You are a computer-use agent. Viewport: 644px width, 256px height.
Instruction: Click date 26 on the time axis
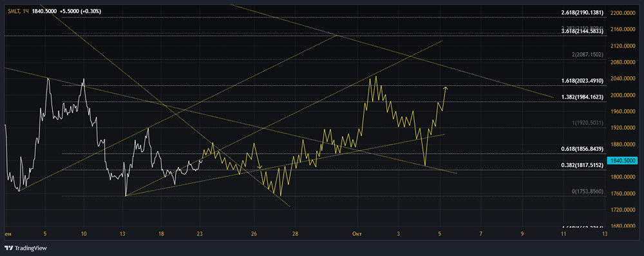point(254,234)
